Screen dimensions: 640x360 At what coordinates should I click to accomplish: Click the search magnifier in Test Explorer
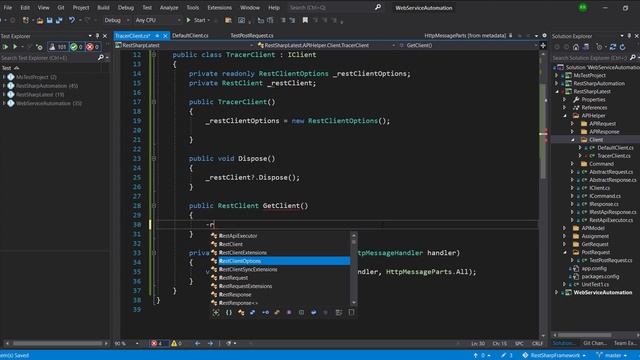click(101, 58)
